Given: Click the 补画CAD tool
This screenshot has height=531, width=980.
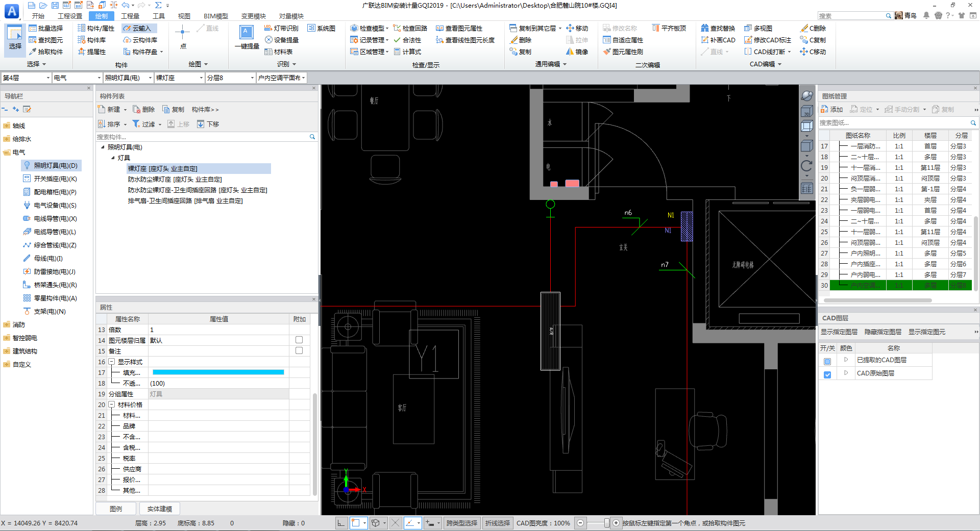Looking at the screenshot, I should tap(718, 40).
